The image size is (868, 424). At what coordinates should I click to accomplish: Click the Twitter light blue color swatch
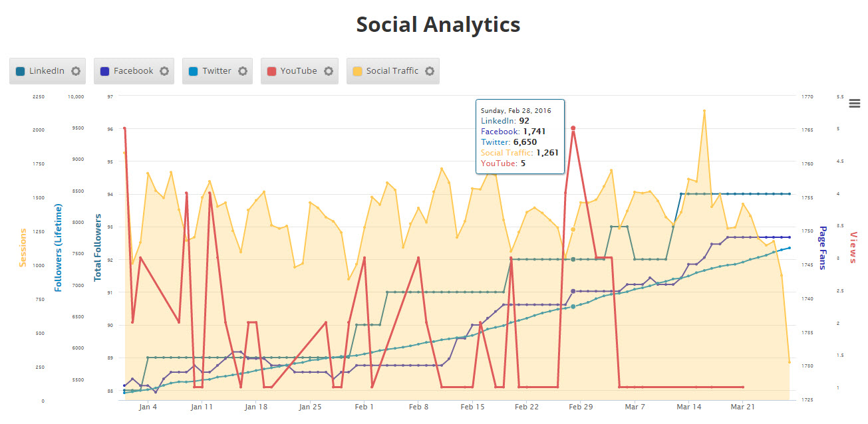(x=193, y=71)
